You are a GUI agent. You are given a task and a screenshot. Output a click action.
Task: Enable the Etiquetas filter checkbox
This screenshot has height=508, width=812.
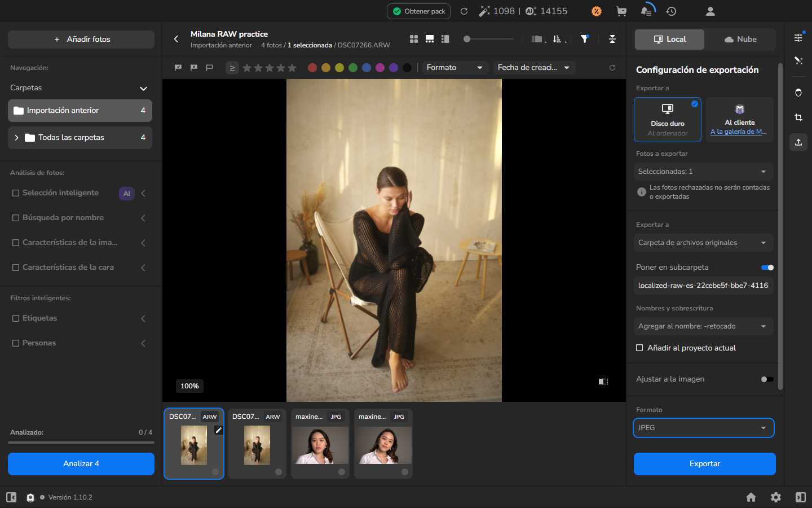[16, 318]
